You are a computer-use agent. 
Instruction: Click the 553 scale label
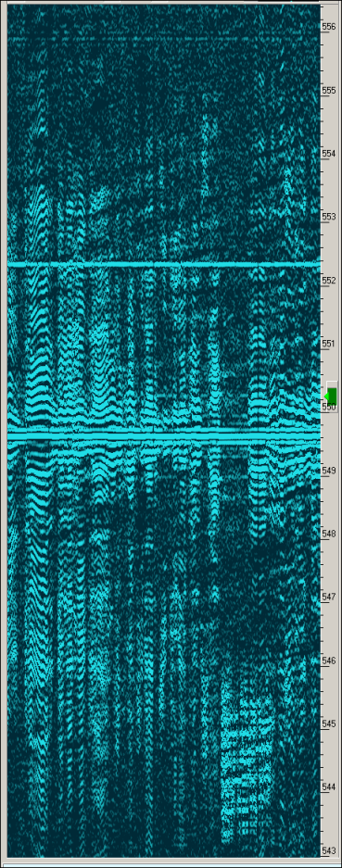329,217
